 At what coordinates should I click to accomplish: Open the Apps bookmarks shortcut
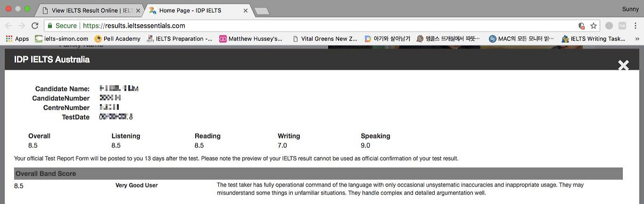point(18,39)
